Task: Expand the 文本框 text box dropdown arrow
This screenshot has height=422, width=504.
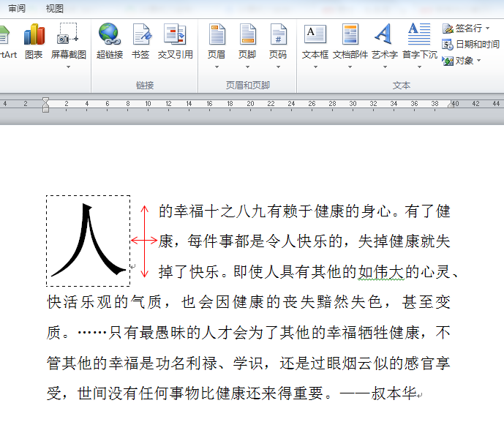Action: tap(315, 67)
